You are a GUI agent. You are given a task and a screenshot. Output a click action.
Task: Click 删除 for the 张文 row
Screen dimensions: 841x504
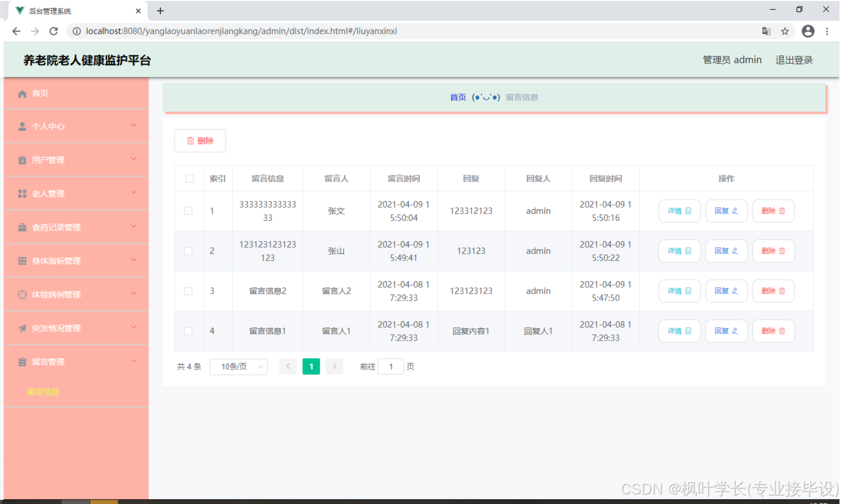[773, 211]
